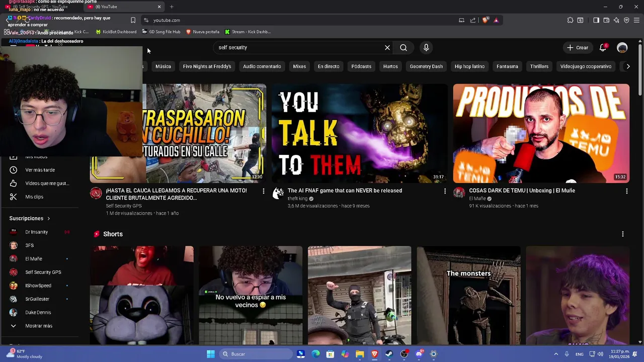Image resolution: width=644 pixels, height=362 pixels.
Task: Open the account avatar menu
Action: [x=622, y=48]
